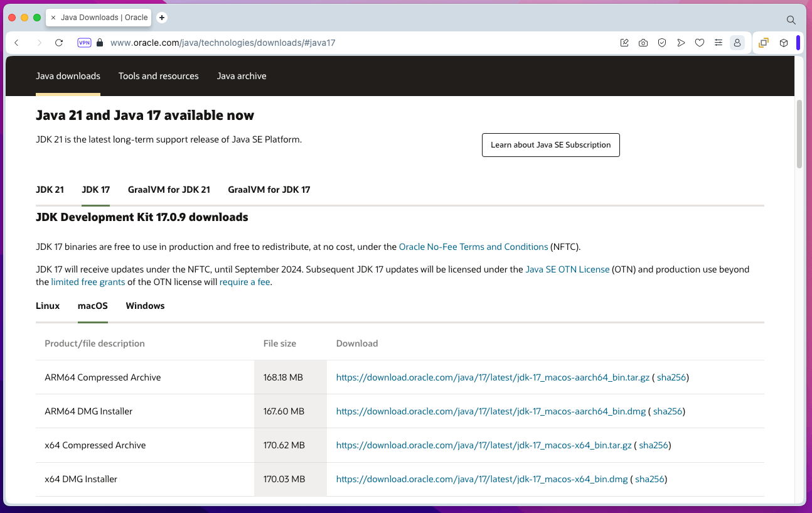Click the camera snapshot icon in address bar

643,43
